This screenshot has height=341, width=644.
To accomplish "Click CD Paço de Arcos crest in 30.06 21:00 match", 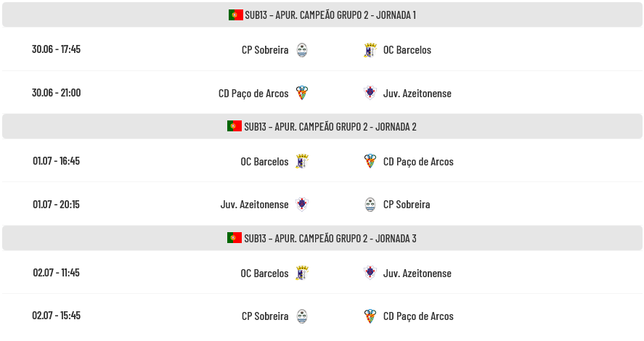I will point(302,93).
